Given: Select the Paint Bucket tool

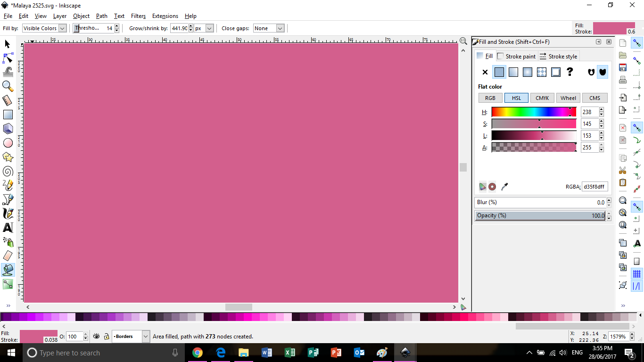Looking at the screenshot, I should 8,270.
